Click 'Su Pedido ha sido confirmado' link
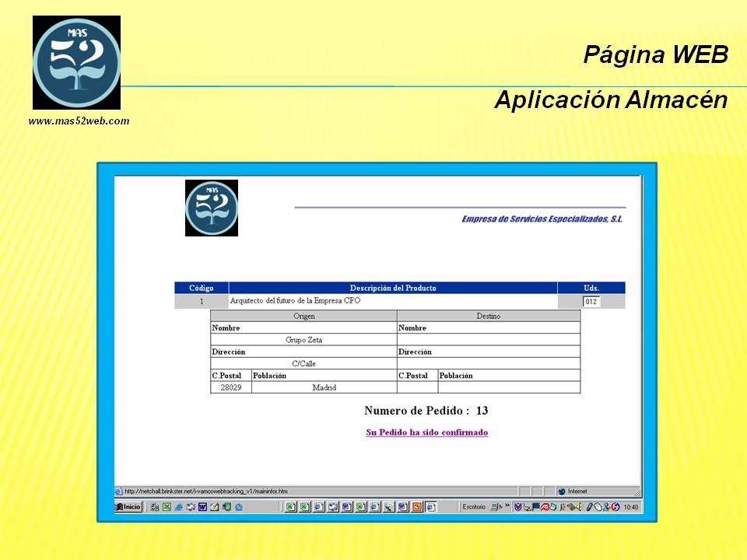 coord(426,432)
